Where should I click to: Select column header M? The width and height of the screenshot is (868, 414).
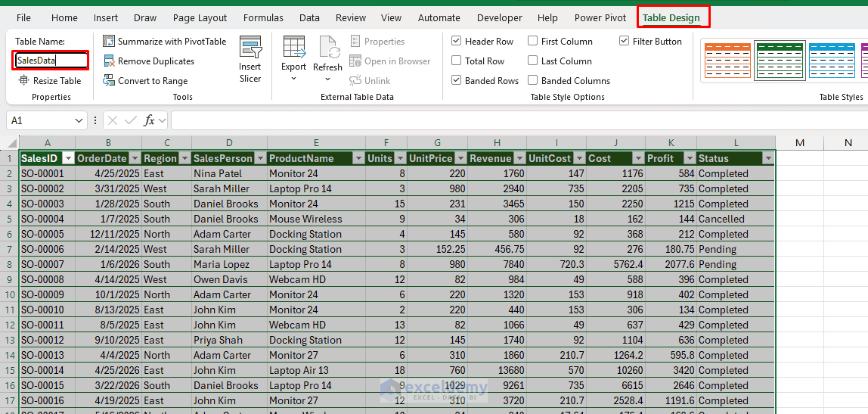tap(799, 143)
